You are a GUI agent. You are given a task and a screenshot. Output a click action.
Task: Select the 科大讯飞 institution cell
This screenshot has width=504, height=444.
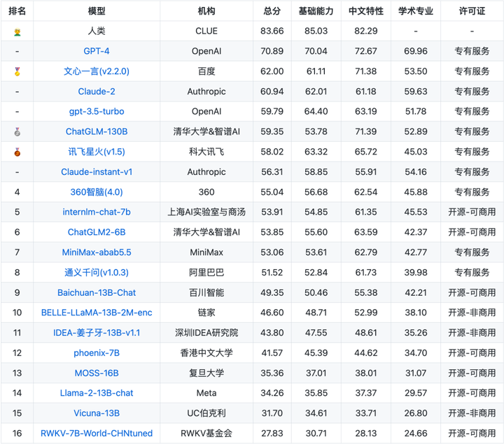tap(206, 152)
